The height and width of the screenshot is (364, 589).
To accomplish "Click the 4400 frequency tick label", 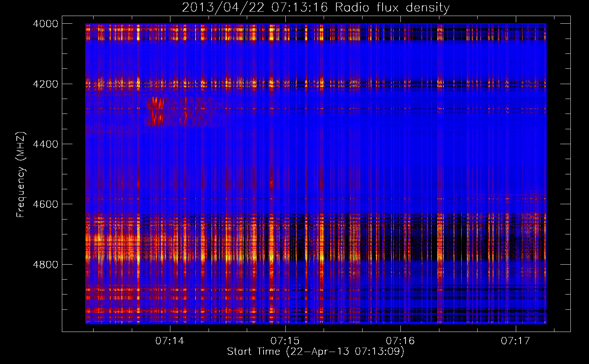I will pos(46,144).
